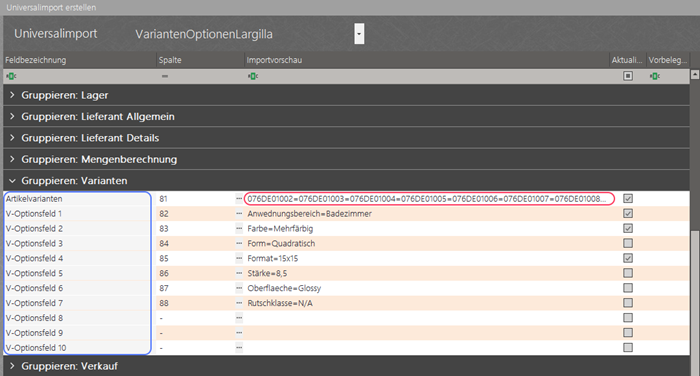Expand the Gruppieren: Lieferant Details group
Image resolution: width=700 pixels, height=376 pixels.
12,138
